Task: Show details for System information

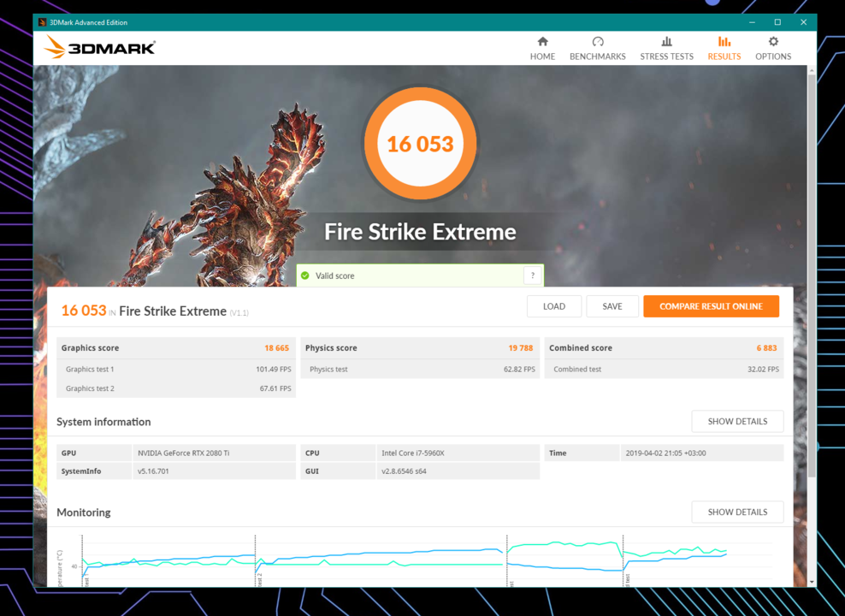Action: (738, 422)
